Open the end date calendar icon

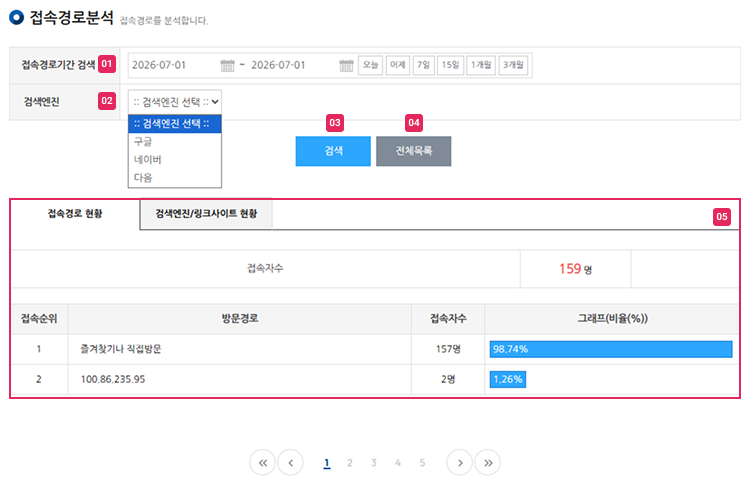coord(346,66)
